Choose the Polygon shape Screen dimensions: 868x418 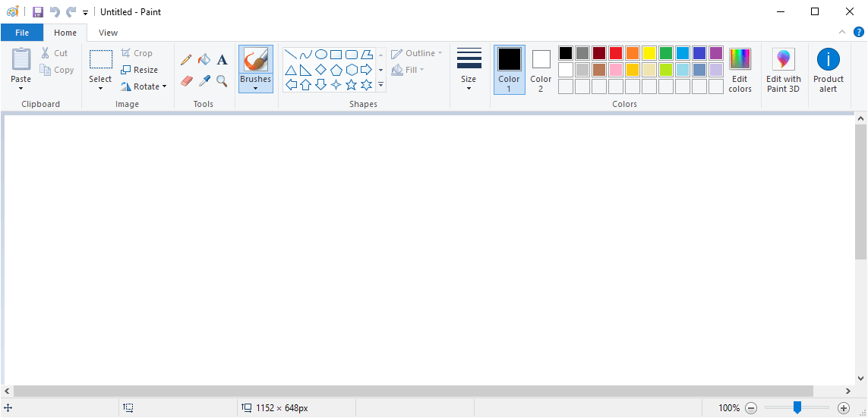pos(367,54)
